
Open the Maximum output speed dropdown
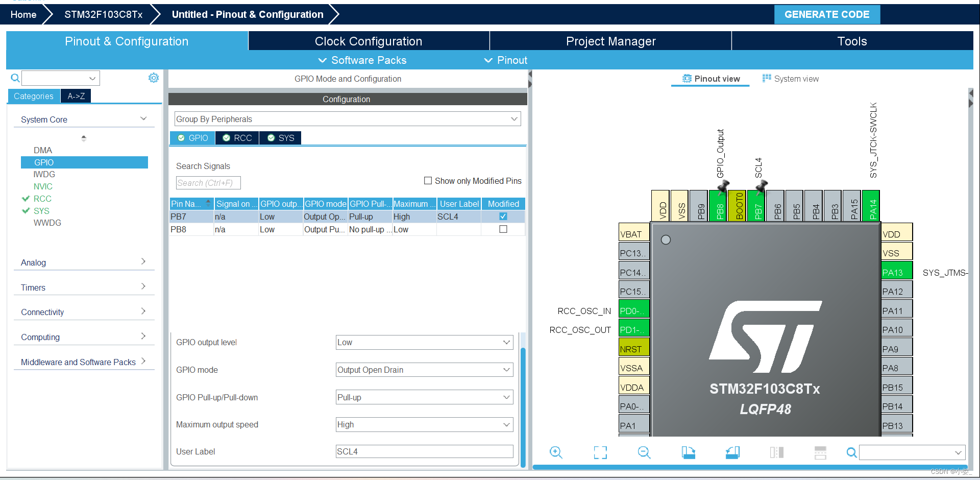[424, 424]
